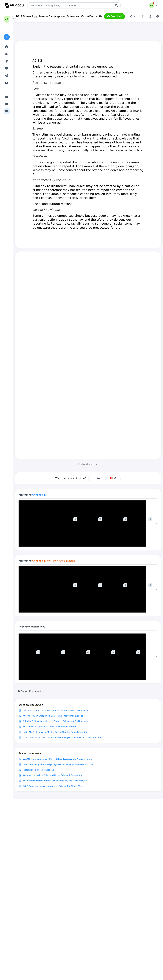
Task: Open the Criminology course link
Action: click(x=39, y=495)
